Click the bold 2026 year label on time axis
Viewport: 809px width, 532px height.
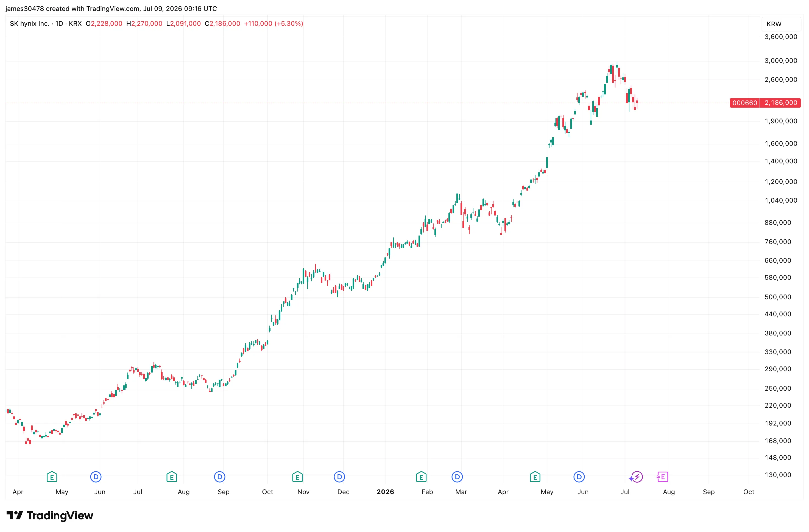coord(385,492)
